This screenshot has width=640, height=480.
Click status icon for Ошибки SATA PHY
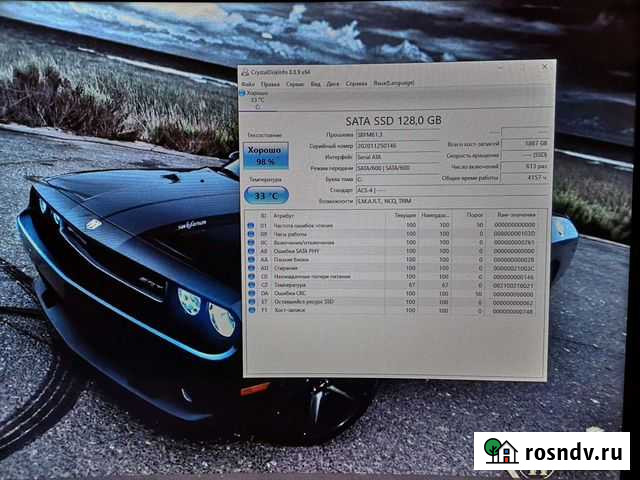[251, 252]
